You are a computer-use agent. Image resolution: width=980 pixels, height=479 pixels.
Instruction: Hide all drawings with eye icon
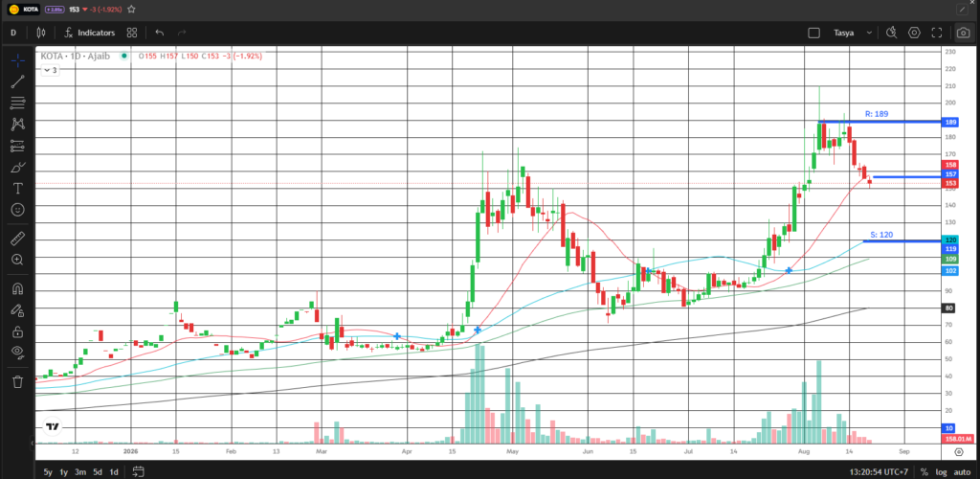coord(17,352)
